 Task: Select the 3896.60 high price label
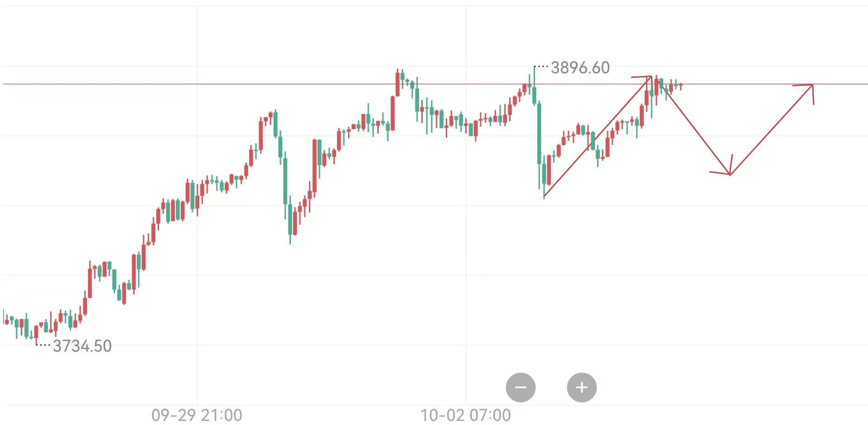(580, 68)
